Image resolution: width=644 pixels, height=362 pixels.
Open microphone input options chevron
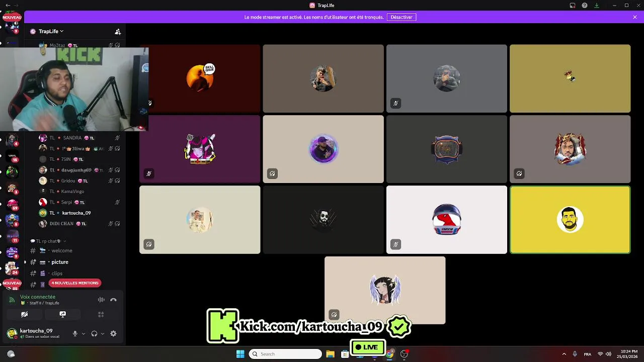point(84,333)
